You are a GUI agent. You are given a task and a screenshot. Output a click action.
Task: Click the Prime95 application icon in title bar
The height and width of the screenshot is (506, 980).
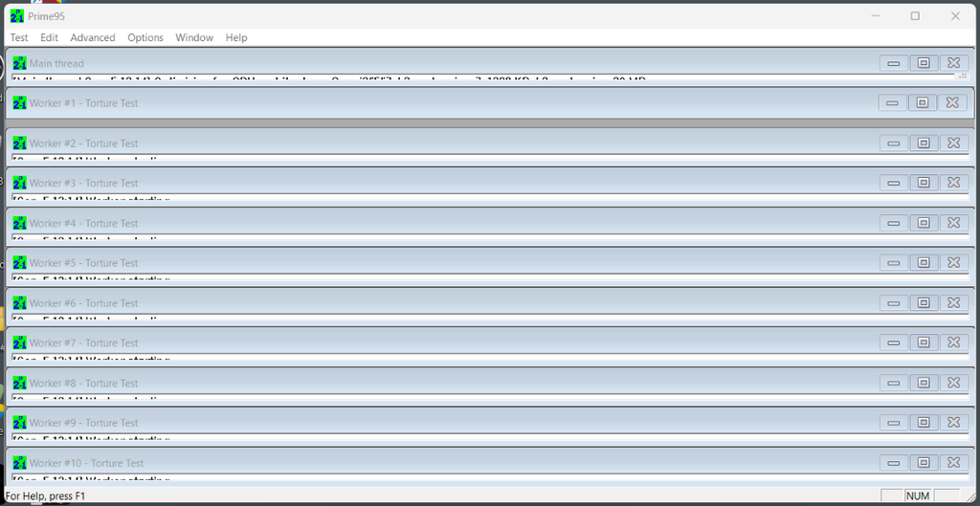17,16
